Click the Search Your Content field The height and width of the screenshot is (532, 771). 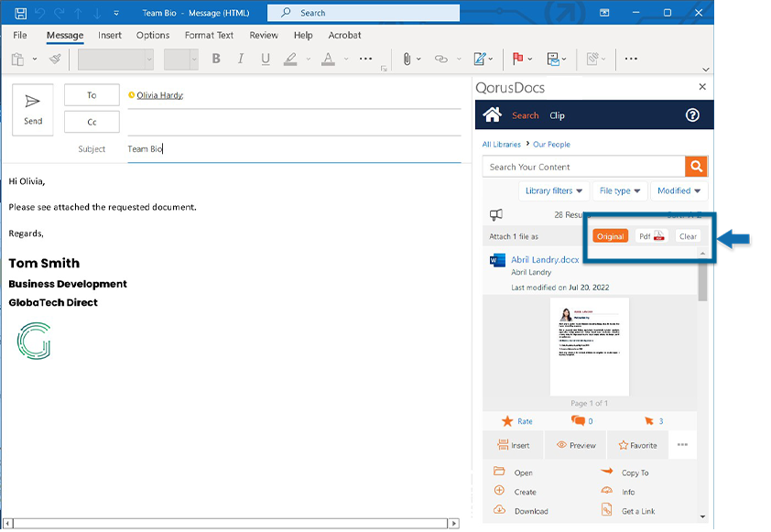(583, 167)
